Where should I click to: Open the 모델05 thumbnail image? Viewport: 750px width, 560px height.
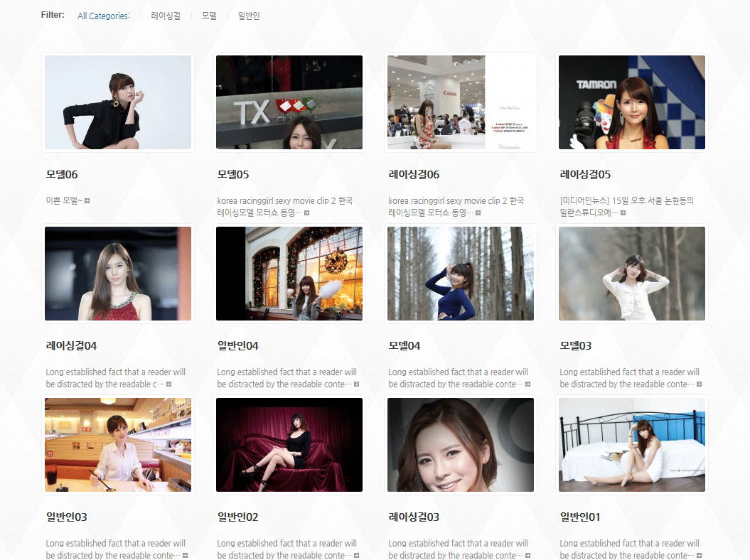tap(289, 102)
